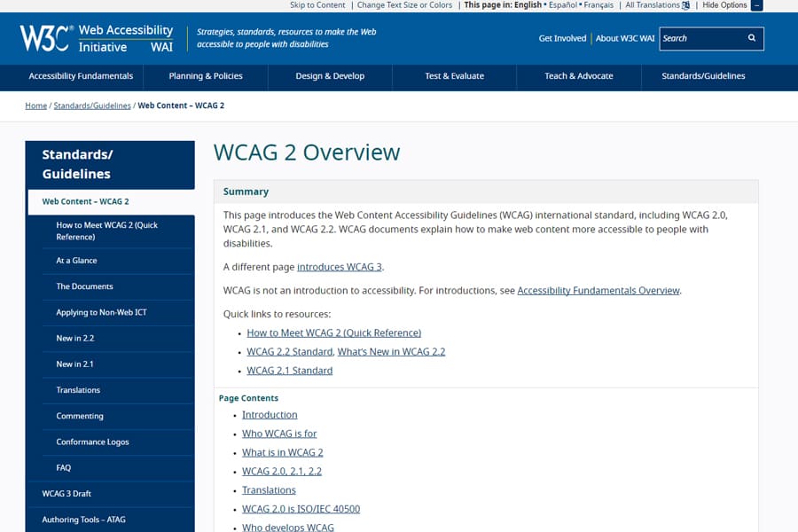Open The Documents sidebar item
Screen dimensions: 798x532
pos(118,286)
